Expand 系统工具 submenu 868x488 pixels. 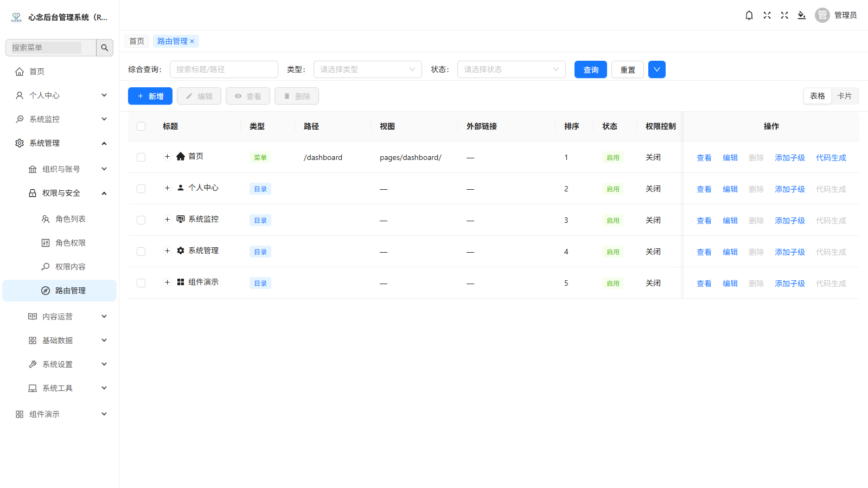(x=60, y=388)
